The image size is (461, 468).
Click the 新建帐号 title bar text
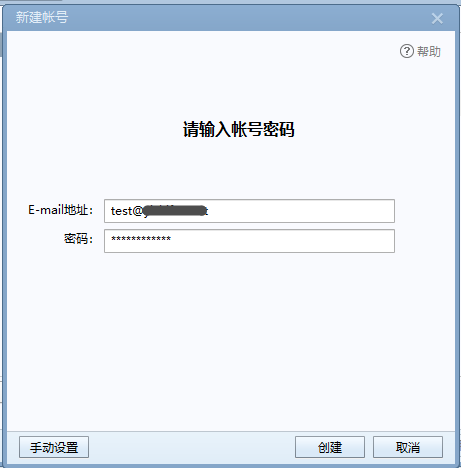(42, 17)
